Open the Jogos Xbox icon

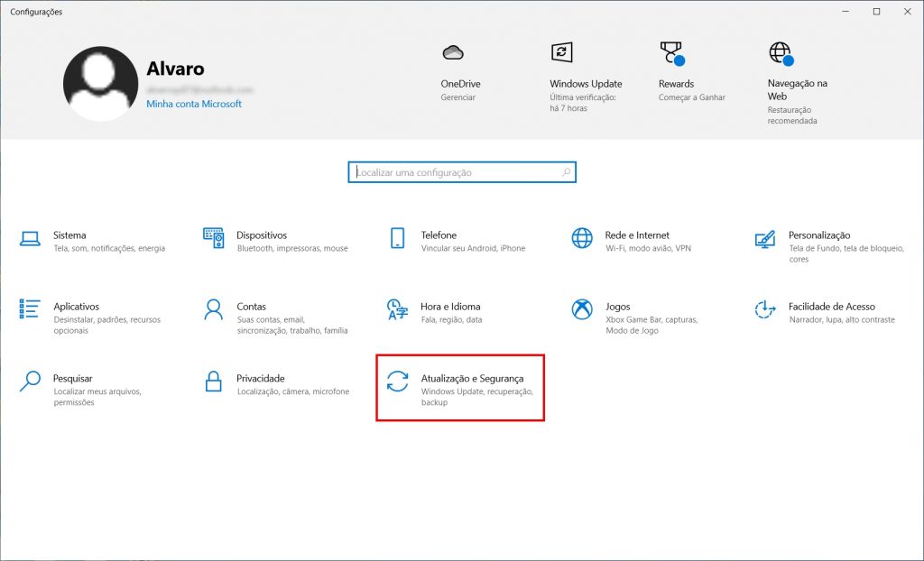[x=582, y=310]
